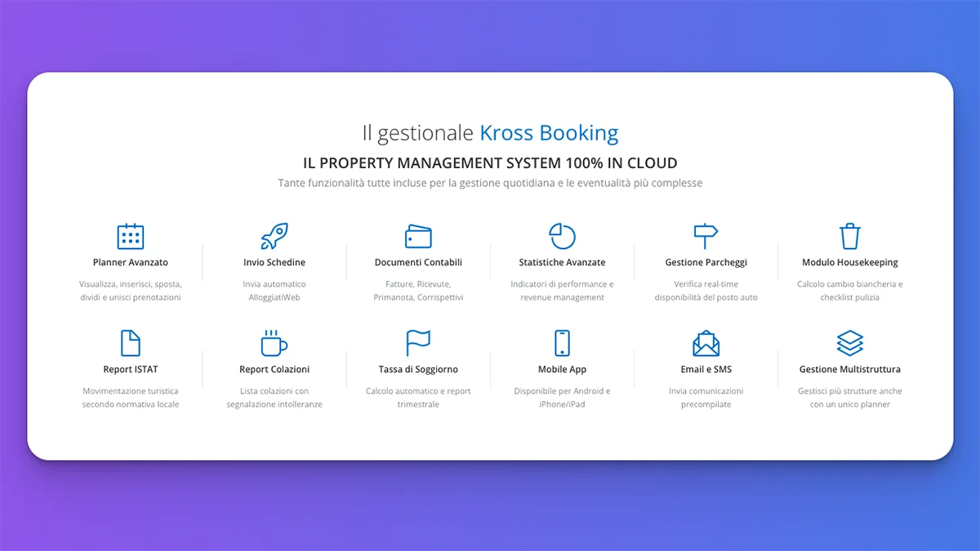Screen dimensions: 980x551
Task: Click description 'Disponibile per Android e iPhone/iPad'
Action: 562,398
